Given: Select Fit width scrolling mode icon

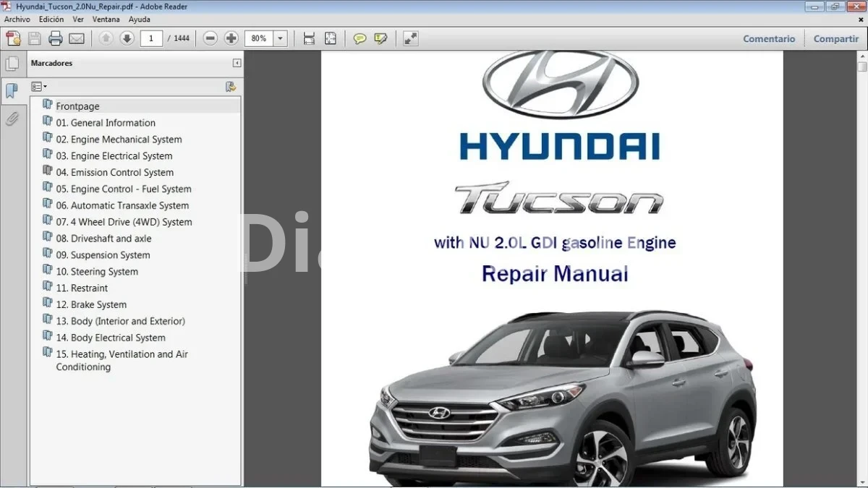Looking at the screenshot, I should (x=309, y=38).
